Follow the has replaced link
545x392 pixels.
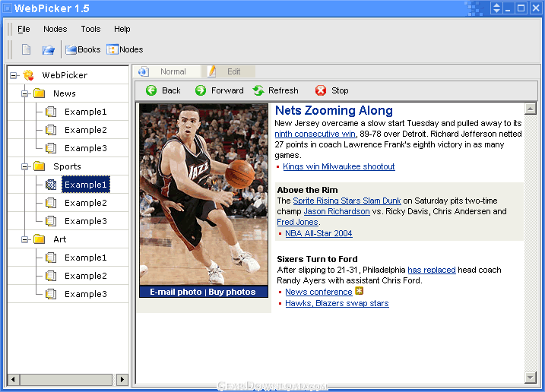[x=432, y=270]
